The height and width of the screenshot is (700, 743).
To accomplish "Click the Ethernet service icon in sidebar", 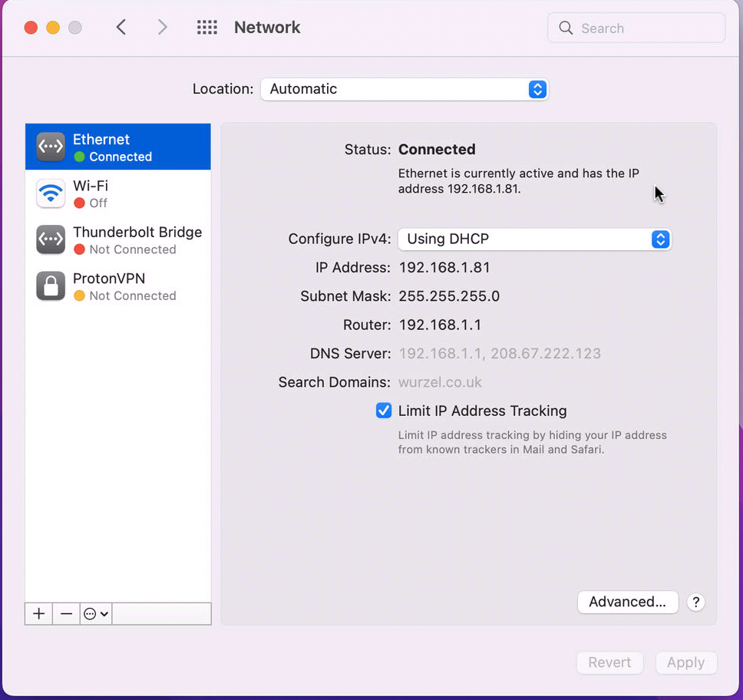I will click(x=51, y=147).
